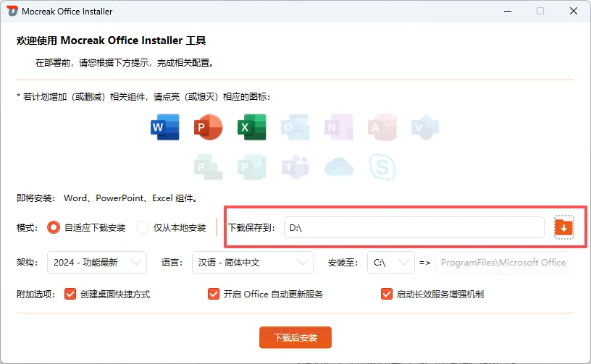Enable the OneNote component icon
This screenshot has height=364, width=591.
[339, 127]
